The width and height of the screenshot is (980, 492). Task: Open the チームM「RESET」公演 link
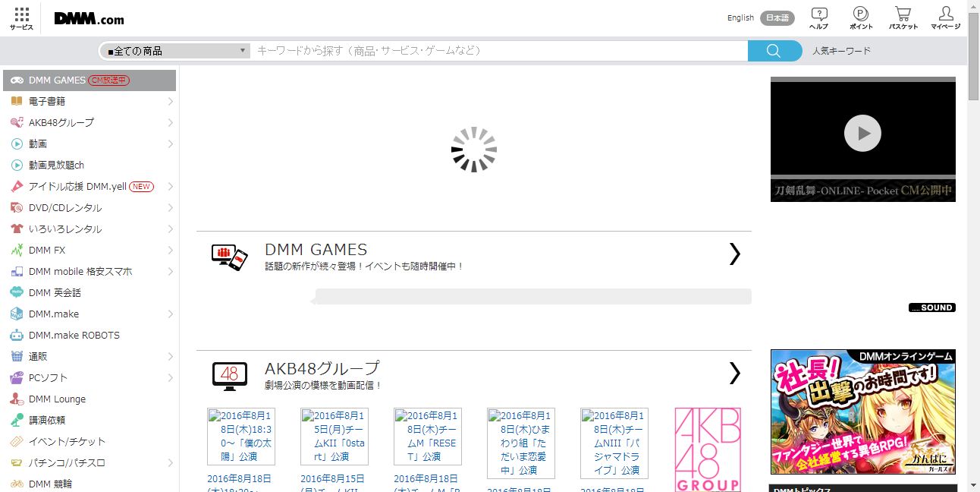click(x=428, y=437)
